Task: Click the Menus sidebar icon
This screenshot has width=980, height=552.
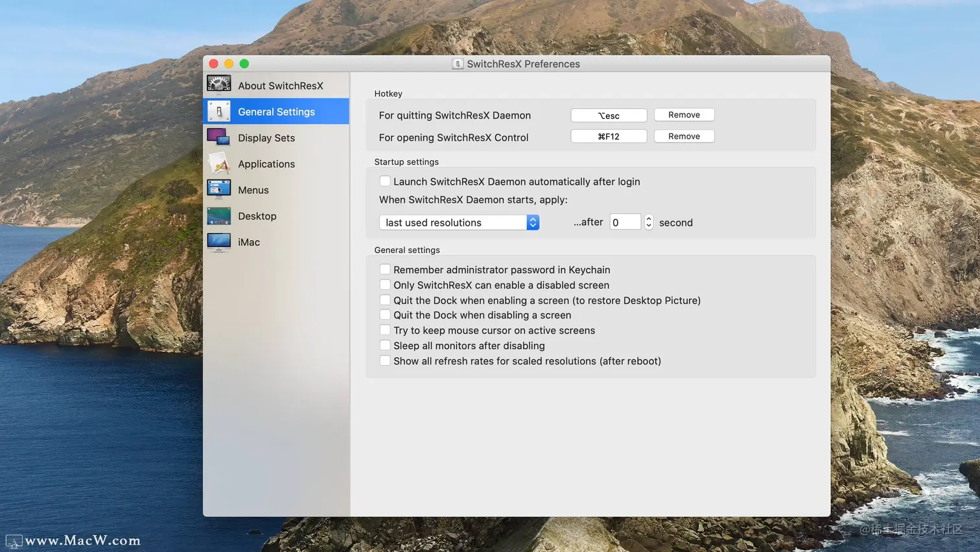Action: [219, 189]
